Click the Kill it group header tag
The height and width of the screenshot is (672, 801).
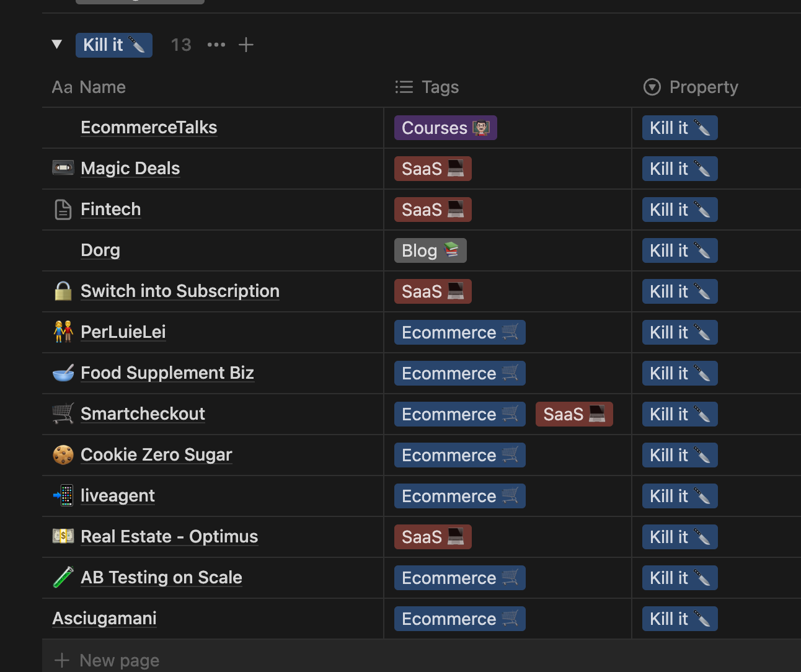pyautogui.click(x=114, y=45)
